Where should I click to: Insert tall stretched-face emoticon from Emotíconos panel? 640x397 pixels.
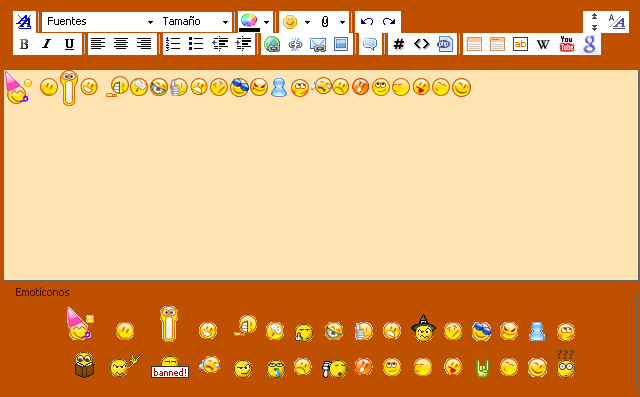[x=169, y=324]
